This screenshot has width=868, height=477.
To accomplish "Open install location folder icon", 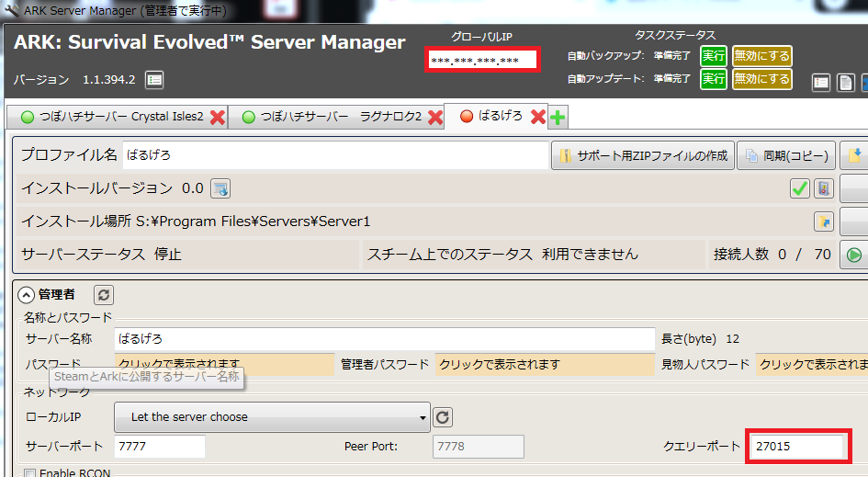I will [824, 221].
